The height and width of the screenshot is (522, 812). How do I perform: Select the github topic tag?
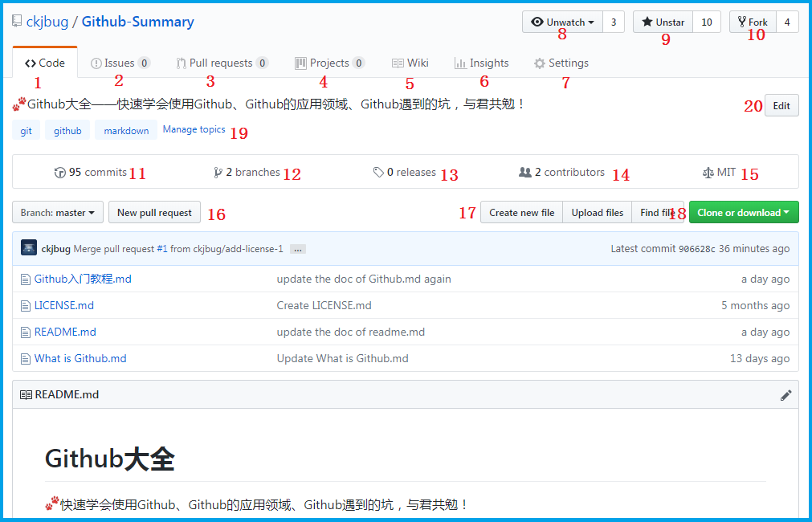click(x=67, y=130)
